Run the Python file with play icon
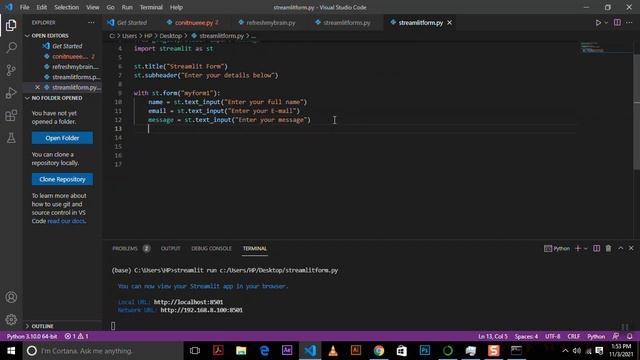 click(x=598, y=23)
